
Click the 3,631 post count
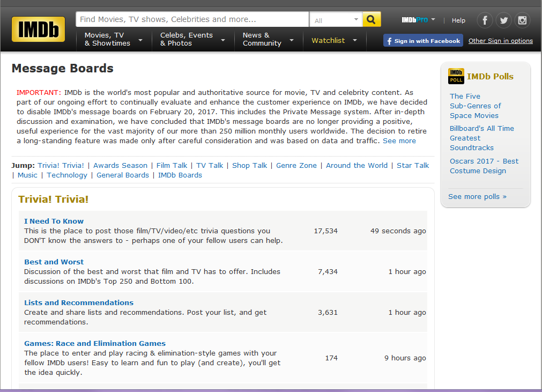(x=328, y=312)
